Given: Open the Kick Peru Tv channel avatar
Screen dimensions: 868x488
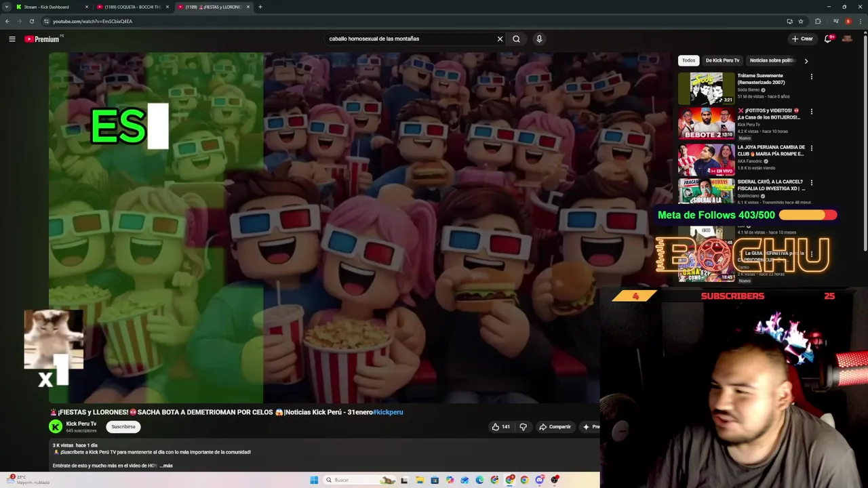Looking at the screenshot, I should tap(56, 426).
